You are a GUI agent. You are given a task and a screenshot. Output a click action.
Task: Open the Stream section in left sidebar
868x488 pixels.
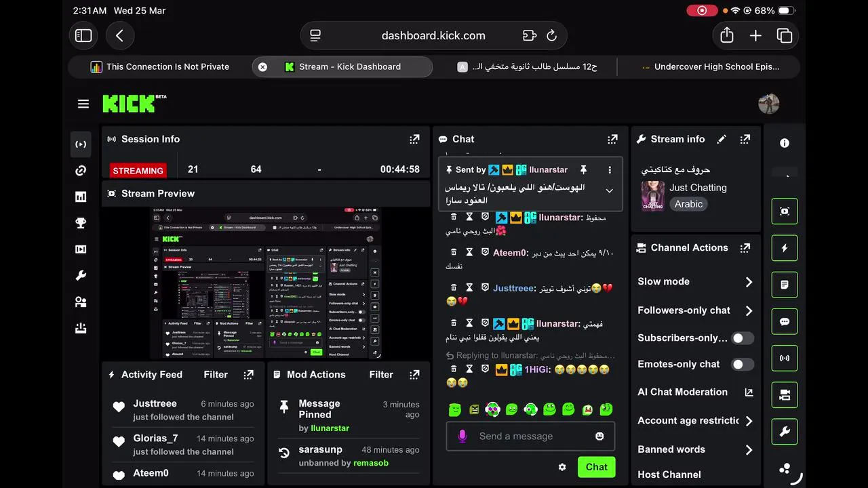(x=81, y=144)
